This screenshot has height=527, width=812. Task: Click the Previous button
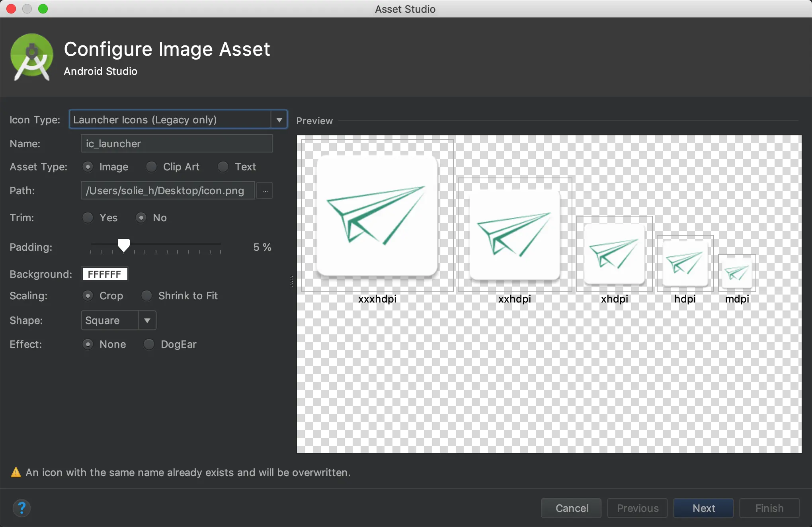point(637,508)
